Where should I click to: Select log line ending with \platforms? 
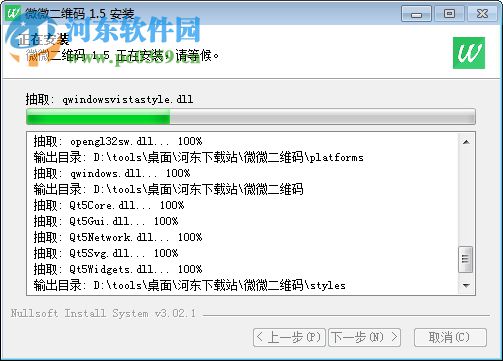pyautogui.click(x=198, y=157)
